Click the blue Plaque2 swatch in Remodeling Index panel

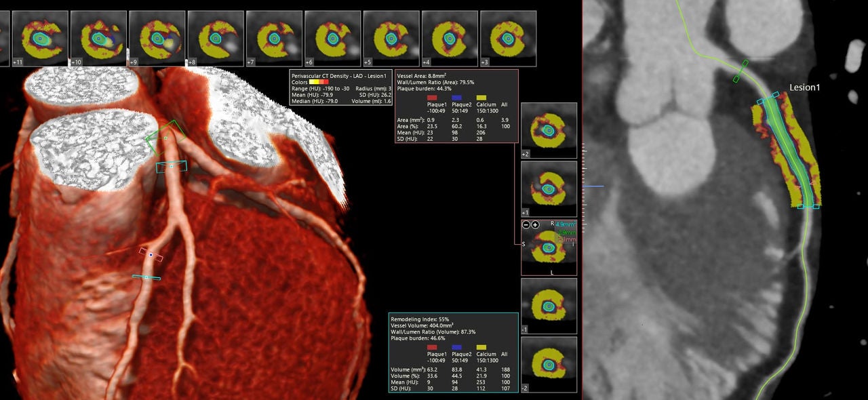[x=457, y=346]
